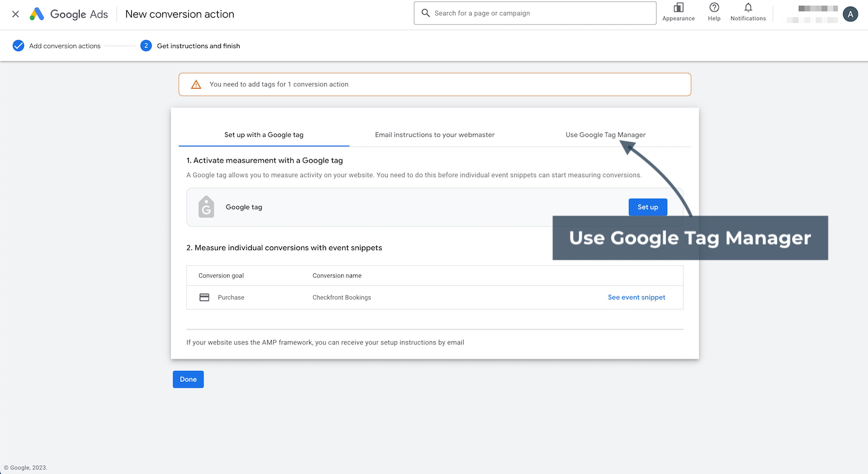Click the completed step checkmark icon
The width and height of the screenshot is (868, 474).
coord(18,46)
